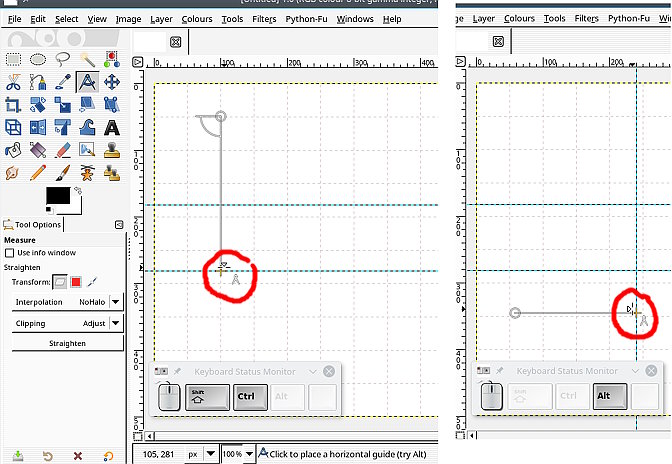Select the Gradient tool
The image size is (672, 464).
38,150
